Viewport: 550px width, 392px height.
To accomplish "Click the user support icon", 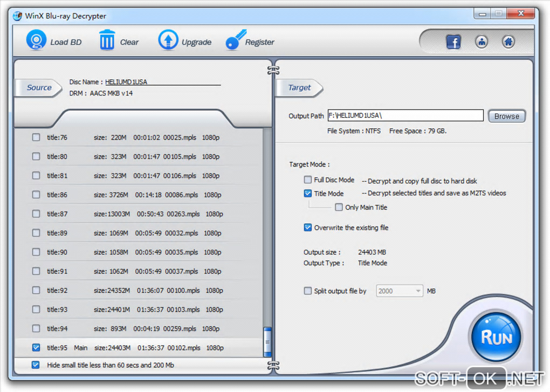I will click(x=482, y=42).
